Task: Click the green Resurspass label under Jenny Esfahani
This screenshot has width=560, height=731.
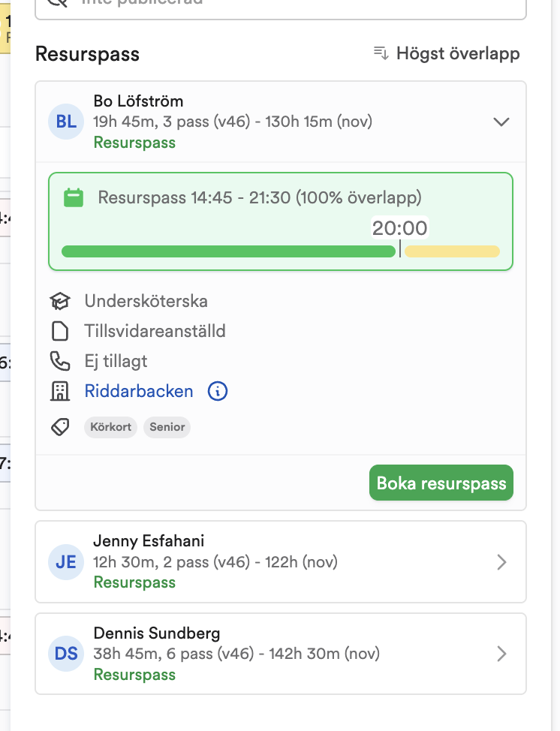Action: coord(135,582)
